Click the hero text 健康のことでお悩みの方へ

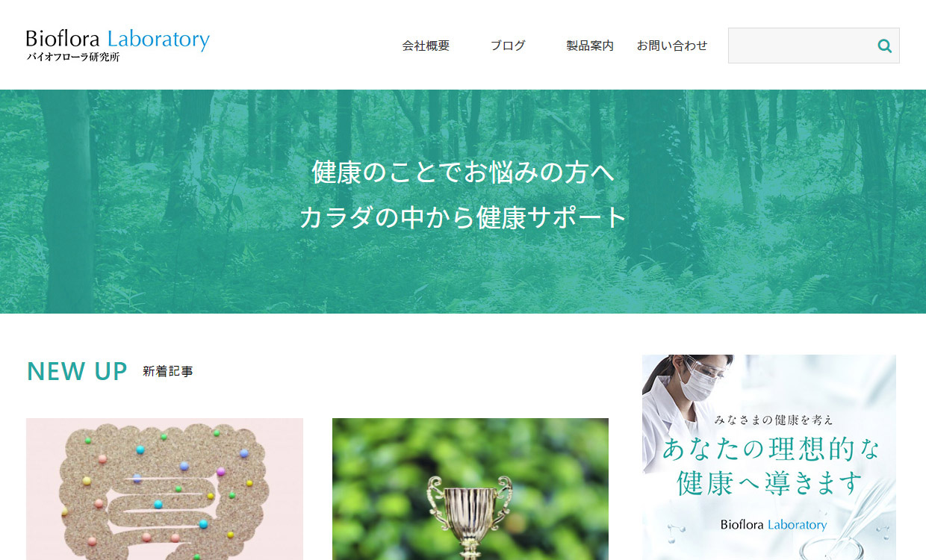[463, 172]
